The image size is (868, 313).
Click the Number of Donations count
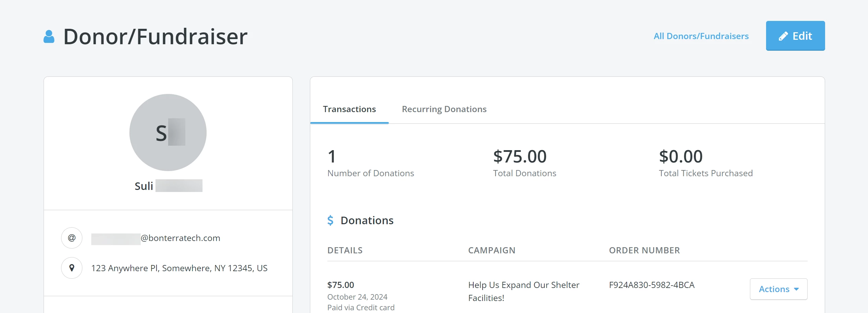click(331, 156)
